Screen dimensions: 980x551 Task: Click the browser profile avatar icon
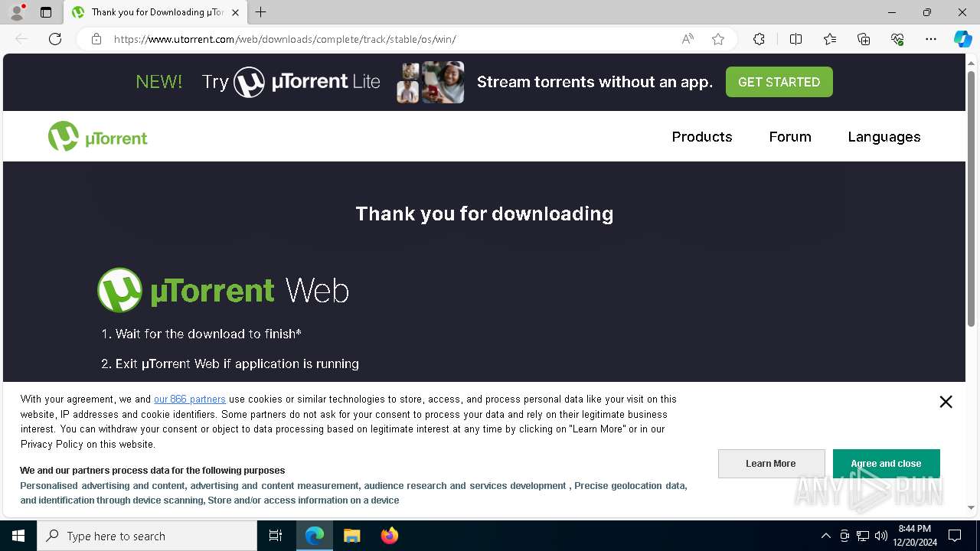(x=17, y=12)
